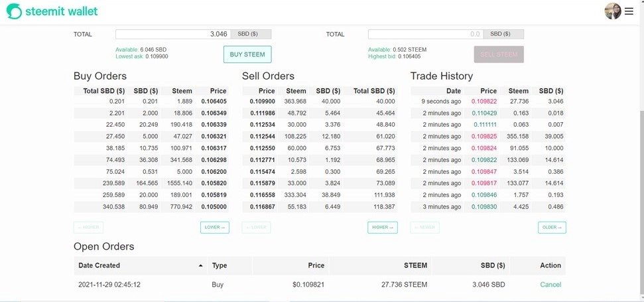The image size is (644, 302).
Task: Select buy order priced 0.106405
Action: click(151, 101)
